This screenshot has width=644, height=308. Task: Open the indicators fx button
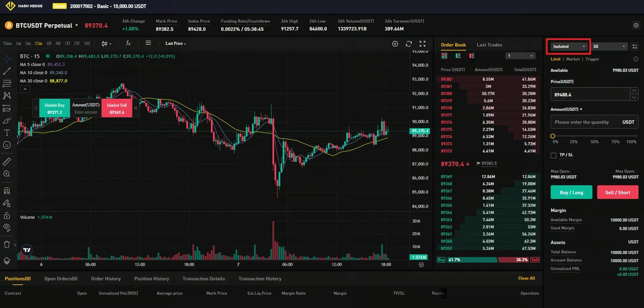point(128,44)
